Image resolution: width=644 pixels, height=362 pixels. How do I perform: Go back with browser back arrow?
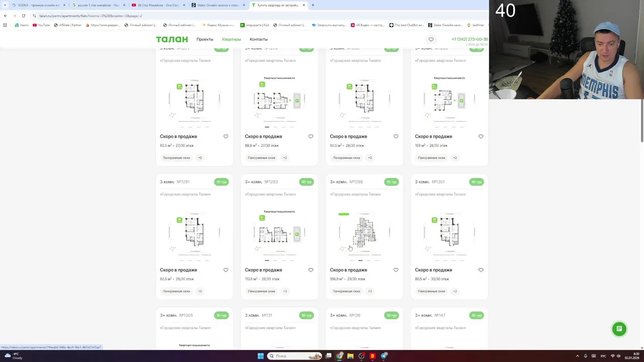(x=6, y=16)
